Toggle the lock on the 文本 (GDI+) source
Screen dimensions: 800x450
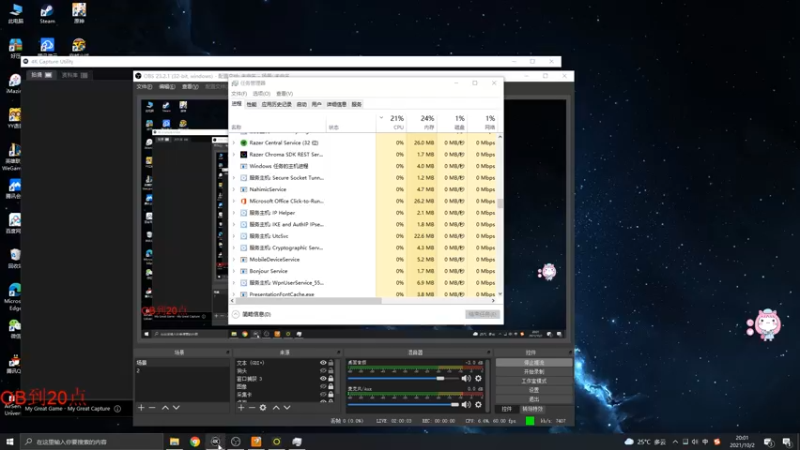pyautogui.click(x=331, y=363)
